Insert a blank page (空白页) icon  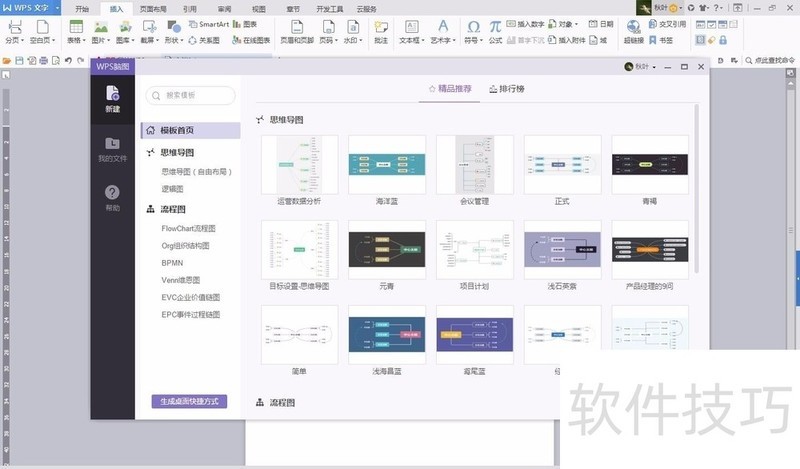pos(42,27)
